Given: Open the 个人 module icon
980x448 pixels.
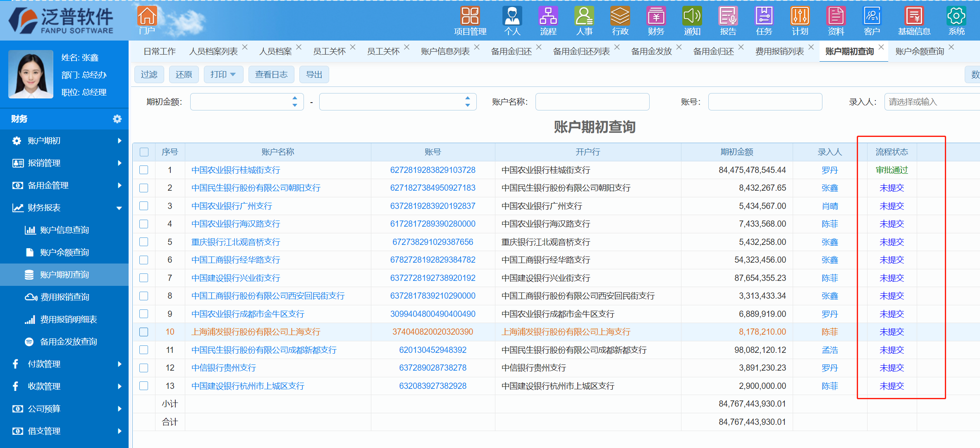Looking at the screenshot, I should pyautogui.click(x=512, y=20).
